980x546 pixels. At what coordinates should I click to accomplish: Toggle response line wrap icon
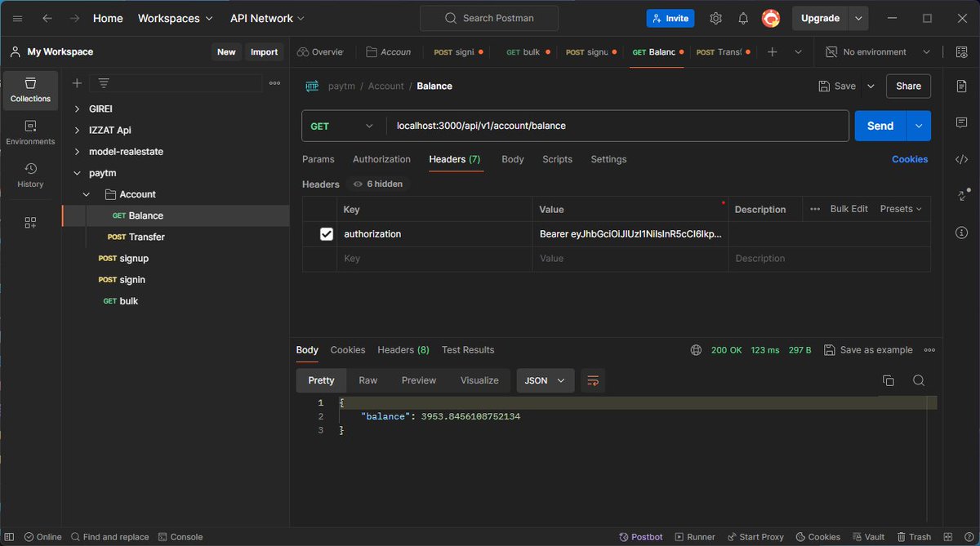click(593, 380)
